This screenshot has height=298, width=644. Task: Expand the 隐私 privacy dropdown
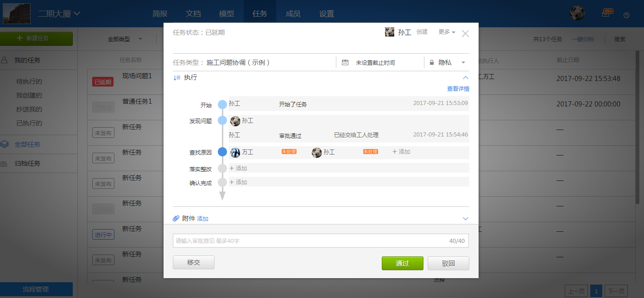coord(463,62)
